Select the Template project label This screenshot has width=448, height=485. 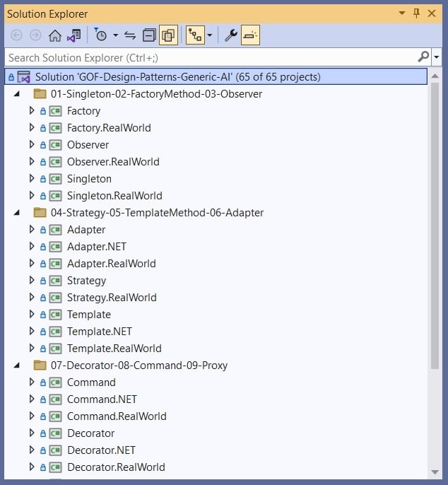89,315
